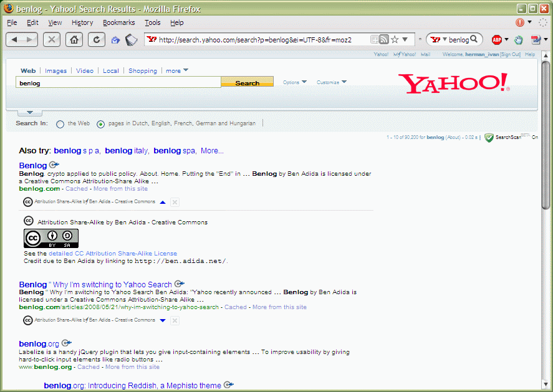This screenshot has height=392, width=553.
Task: Toggle the SearchScan shield indicator
Action: coord(489,138)
